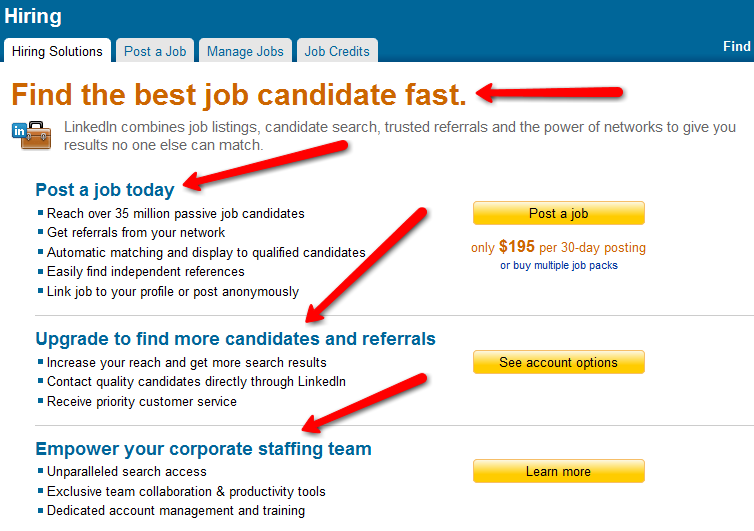
Task: Switch to the Post a Job tab
Action: [155, 51]
